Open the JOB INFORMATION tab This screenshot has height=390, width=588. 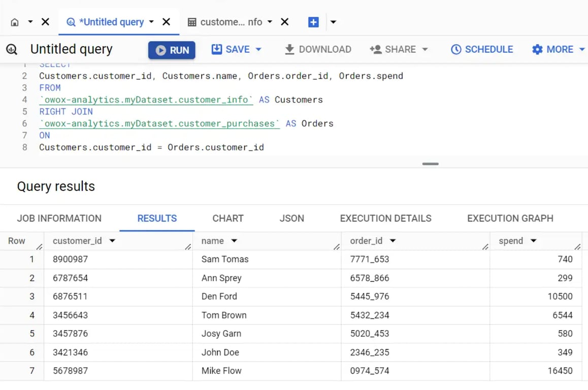[59, 218]
